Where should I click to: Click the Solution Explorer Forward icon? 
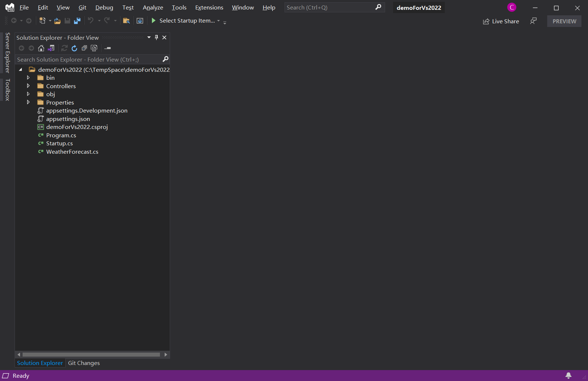tap(31, 48)
